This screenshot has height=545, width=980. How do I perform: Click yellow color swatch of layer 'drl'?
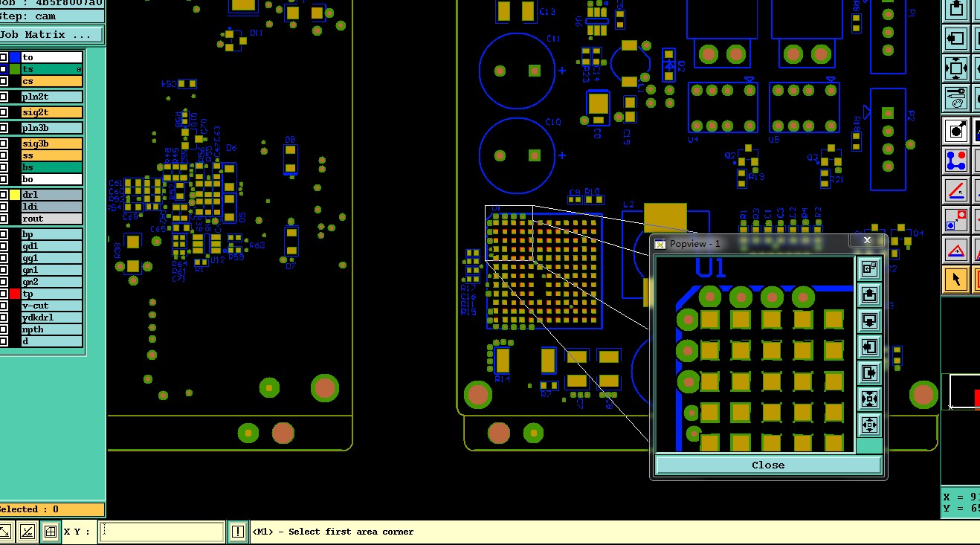point(15,195)
